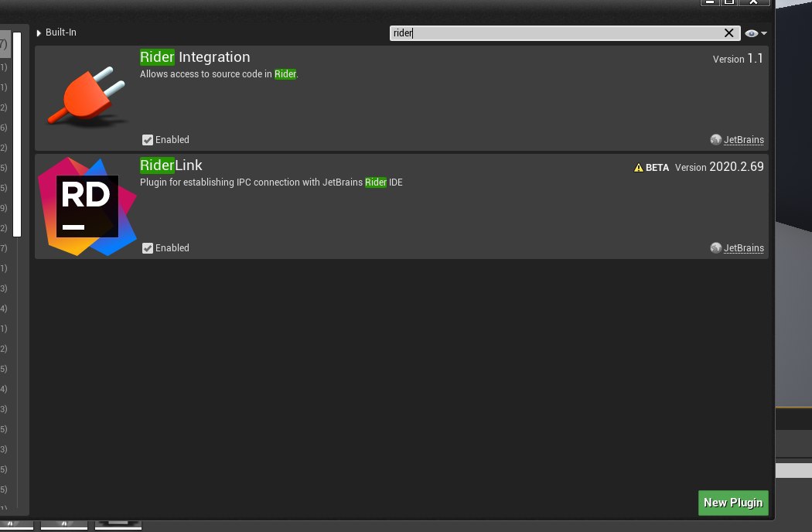This screenshot has height=532, width=812.
Task: Open JetBrains link under RiderLink
Action: (744, 248)
